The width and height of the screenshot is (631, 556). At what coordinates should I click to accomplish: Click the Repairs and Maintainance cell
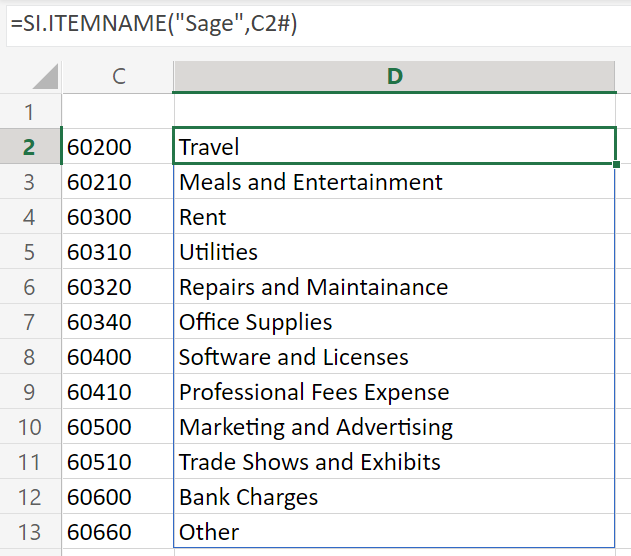(x=394, y=286)
